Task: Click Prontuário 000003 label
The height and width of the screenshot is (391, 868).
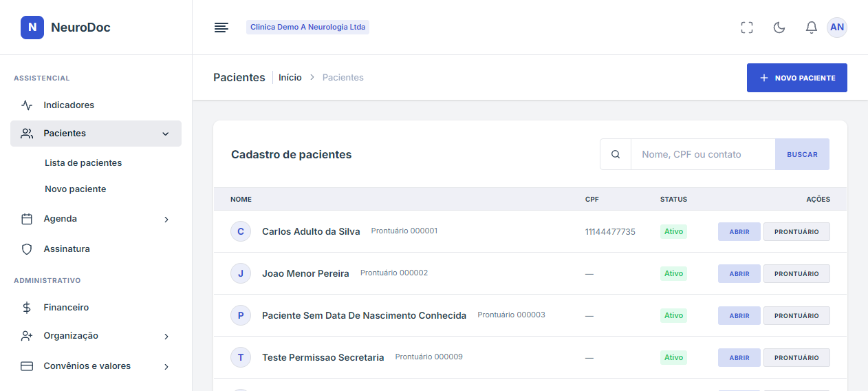Action: coord(511,315)
